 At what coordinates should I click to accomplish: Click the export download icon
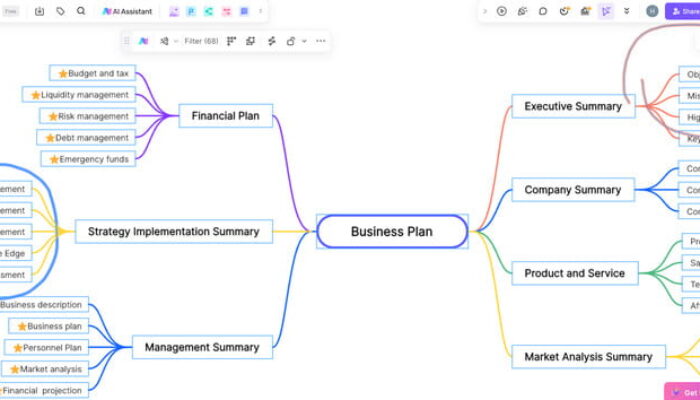(40, 11)
